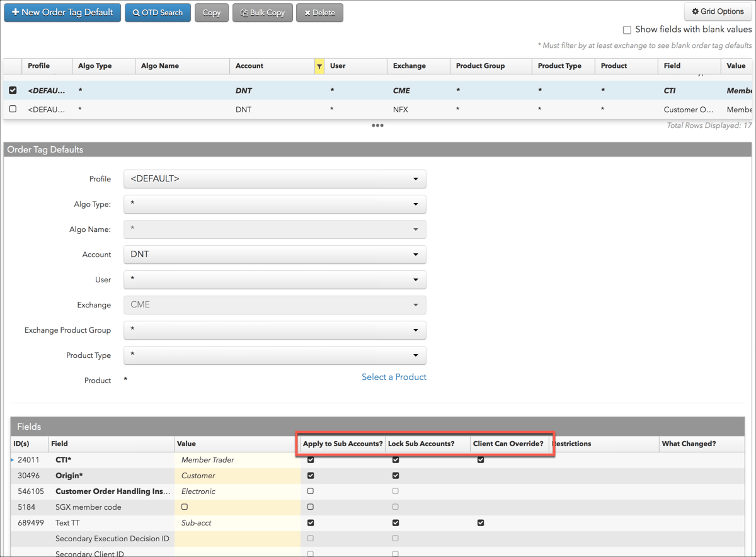Check the SGX member code value checkbox
Viewport: 756px width, 557px height.
pyautogui.click(x=185, y=507)
